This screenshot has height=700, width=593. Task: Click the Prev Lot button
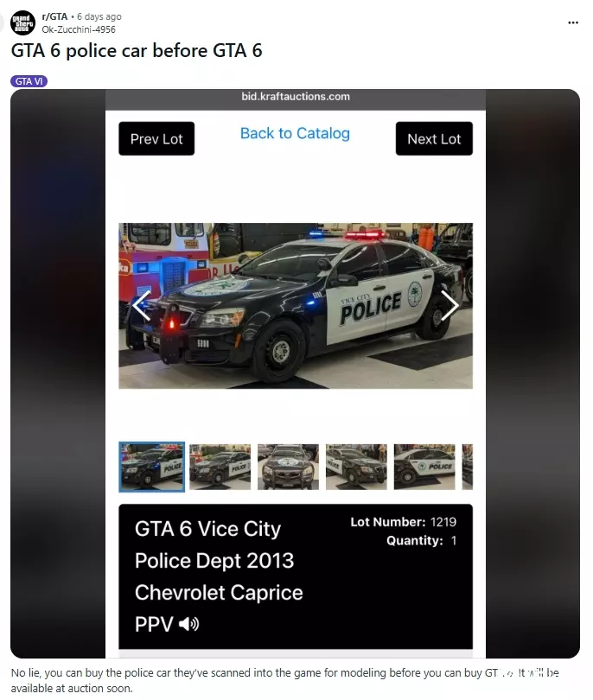tap(156, 139)
